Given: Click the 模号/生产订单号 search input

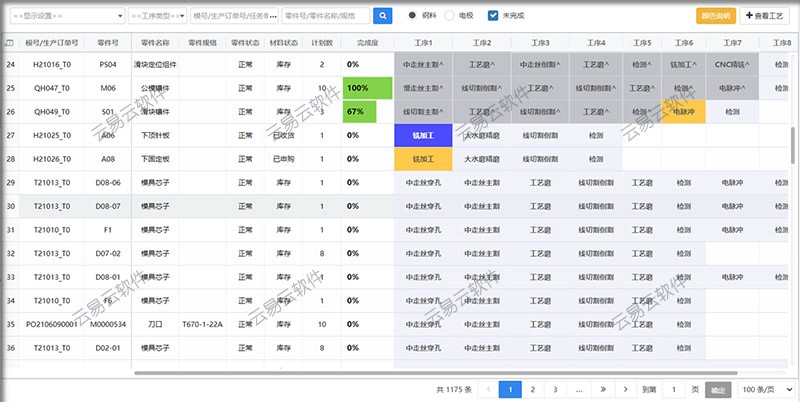Looking at the screenshot, I should click(x=234, y=16).
